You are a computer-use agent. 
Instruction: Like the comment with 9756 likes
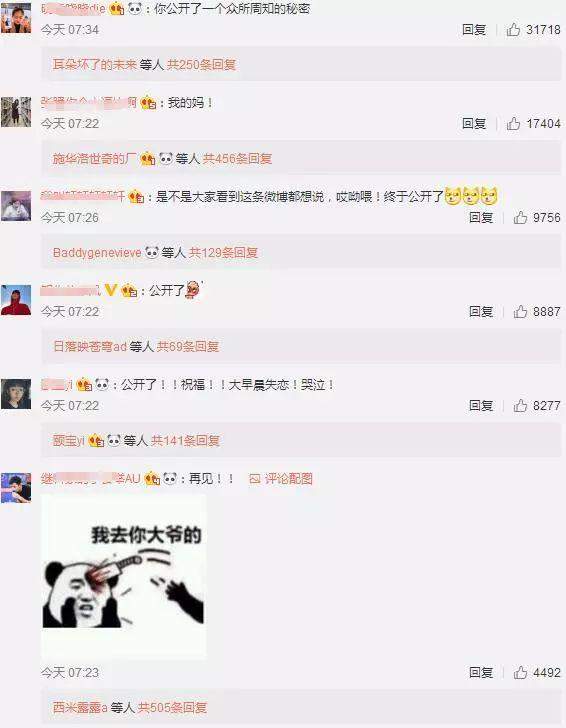pos(520,217)
